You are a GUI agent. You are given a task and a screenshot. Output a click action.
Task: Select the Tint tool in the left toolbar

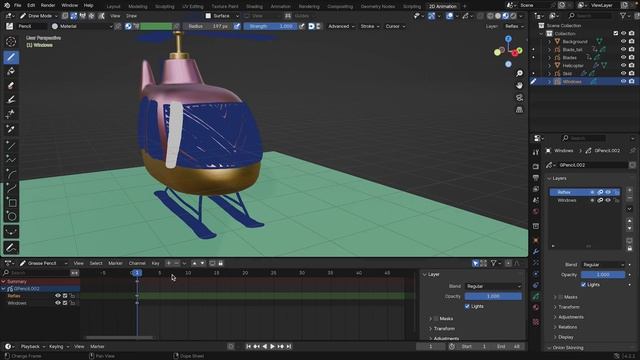pyautogui.click(x=11, y=100)
